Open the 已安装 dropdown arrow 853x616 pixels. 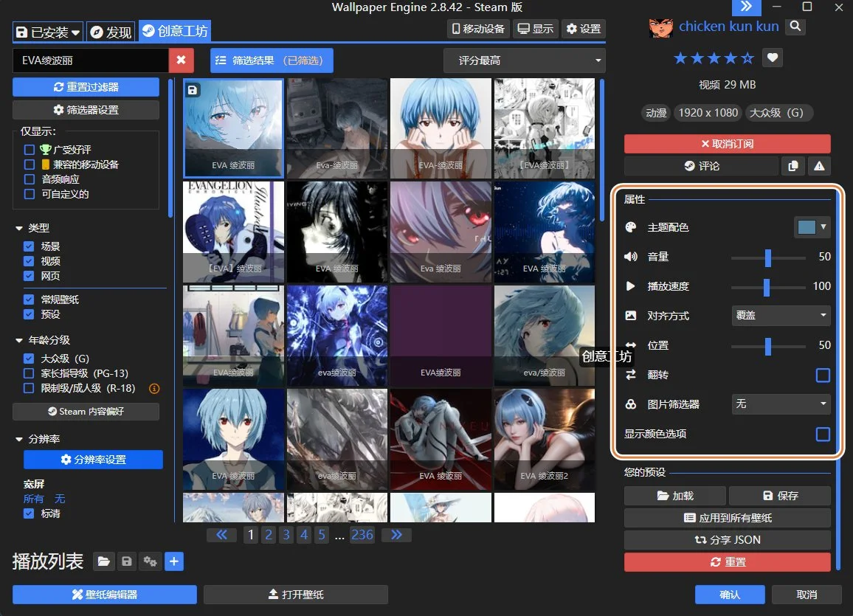[75, 32]
